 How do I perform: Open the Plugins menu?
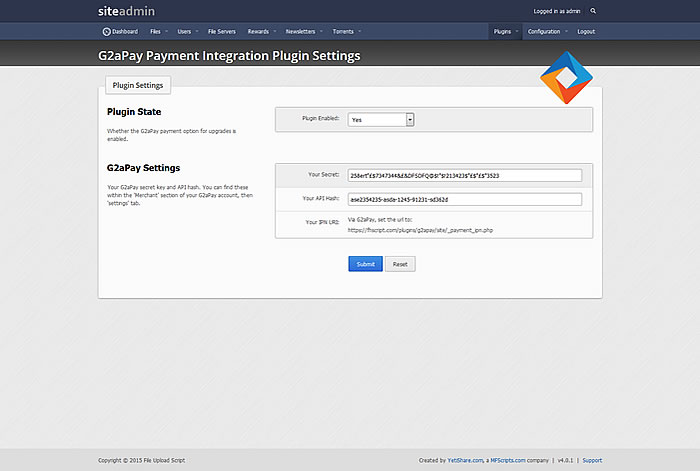505,32
